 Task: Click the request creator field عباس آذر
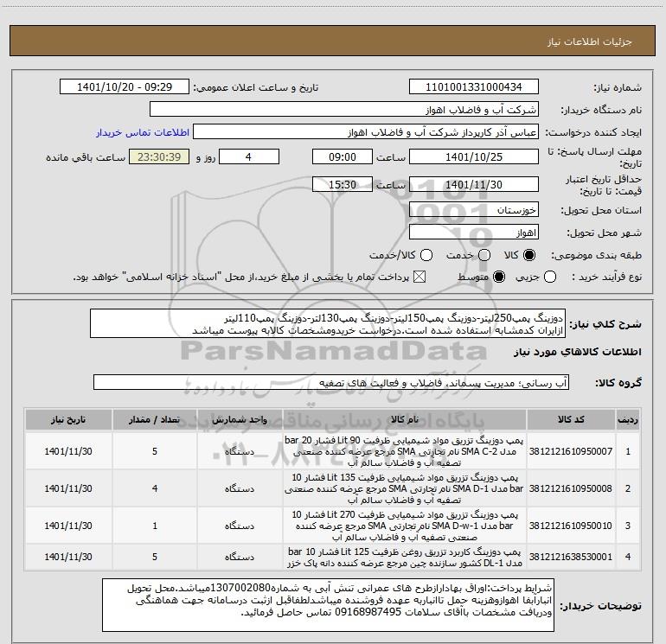coord(366,132)
